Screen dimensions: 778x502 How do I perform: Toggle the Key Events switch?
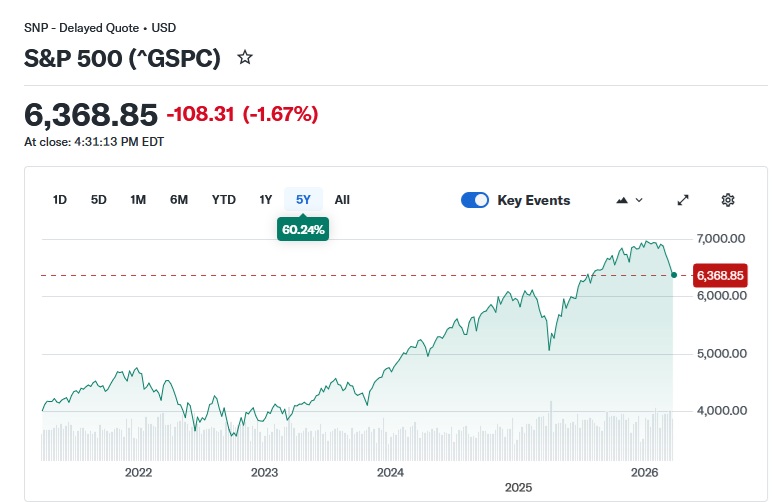[x=474, y=200]
